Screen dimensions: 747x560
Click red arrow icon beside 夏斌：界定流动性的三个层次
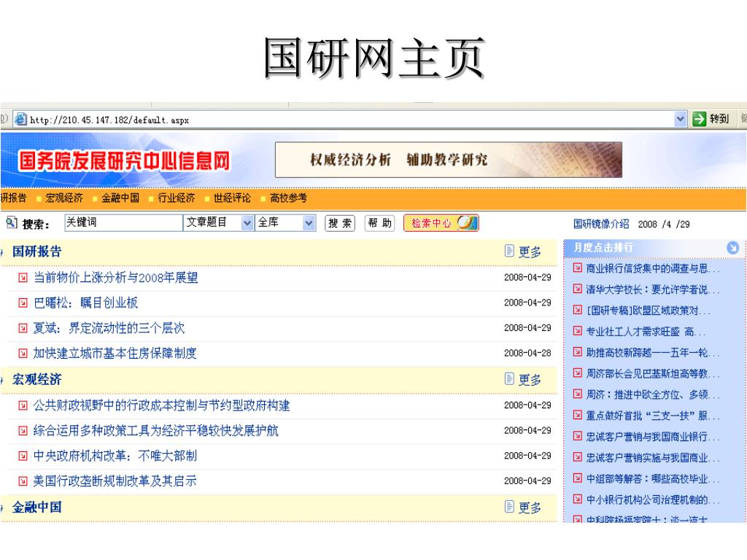(23, 327)
